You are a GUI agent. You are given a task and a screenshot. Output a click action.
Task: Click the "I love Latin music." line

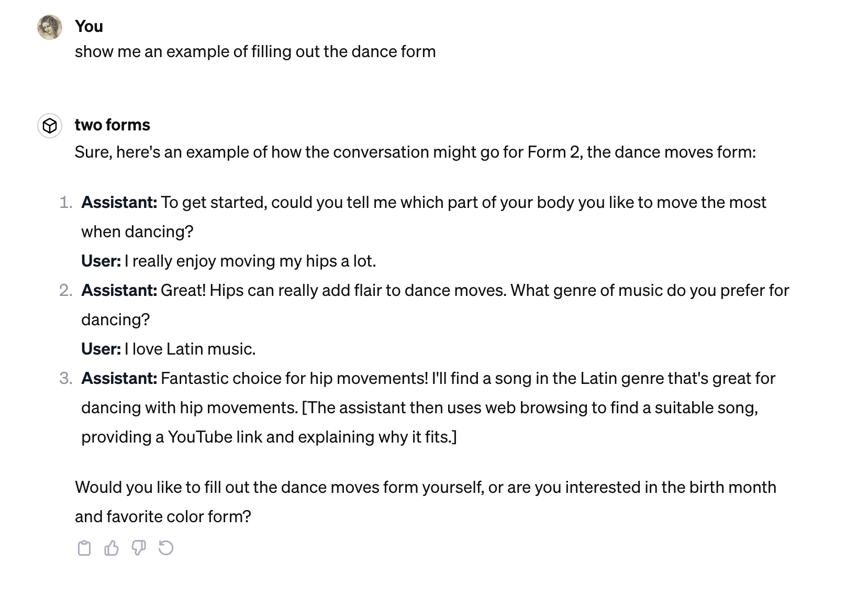(190, 349)
